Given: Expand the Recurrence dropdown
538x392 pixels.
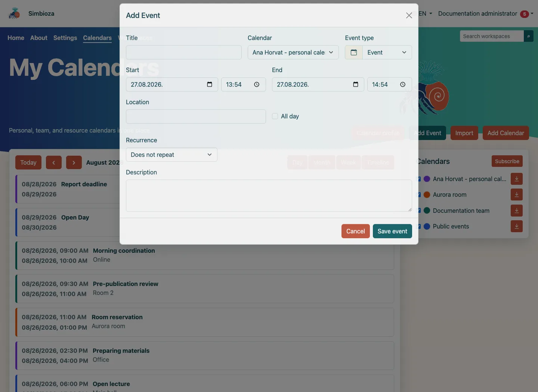Looking at the screenshot, I should [x=171, y=155].
